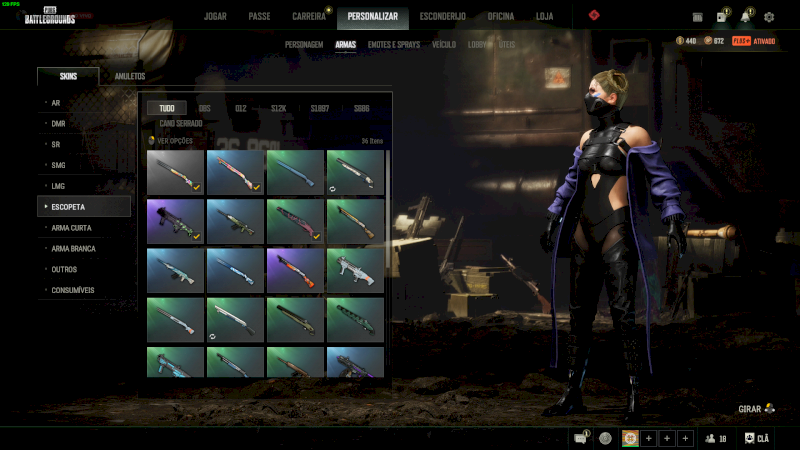Image resolution: width=800 pixels, height=450 pixels.
Task: Select the purple-background skin with checkmark
Action: pos(175,221)
